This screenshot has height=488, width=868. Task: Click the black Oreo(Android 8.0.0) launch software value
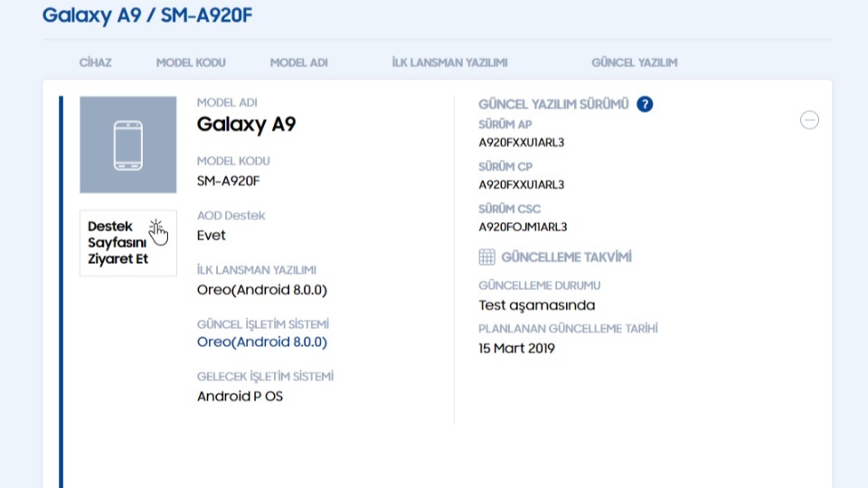coord(262,290)
